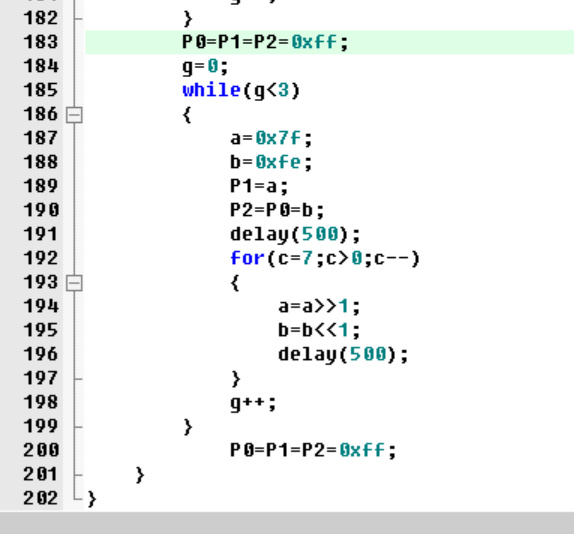Click P0=P1=P2=0xff; on line 200

pyautogui.click(x=313, y=451)
